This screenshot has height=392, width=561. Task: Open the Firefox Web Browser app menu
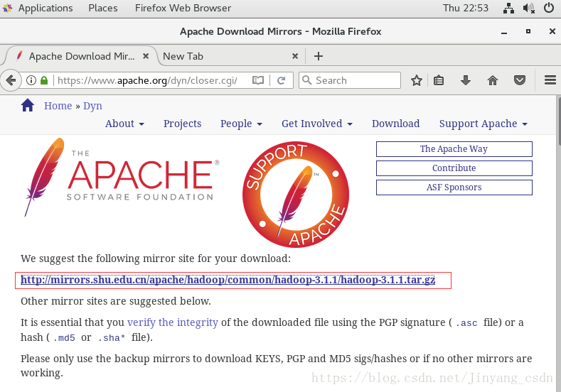click(x=183, y=8)
